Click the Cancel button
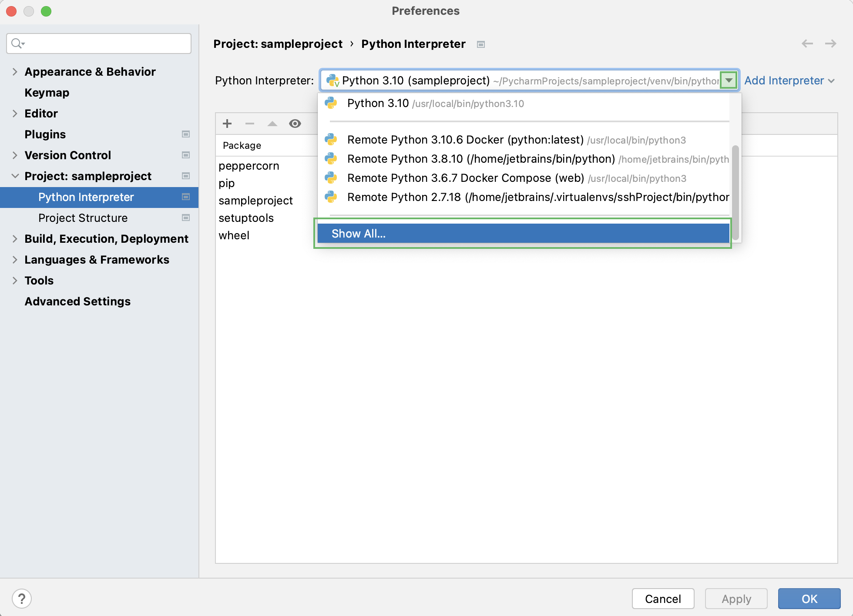Screen dimensions: 853x616 (663, 599)
